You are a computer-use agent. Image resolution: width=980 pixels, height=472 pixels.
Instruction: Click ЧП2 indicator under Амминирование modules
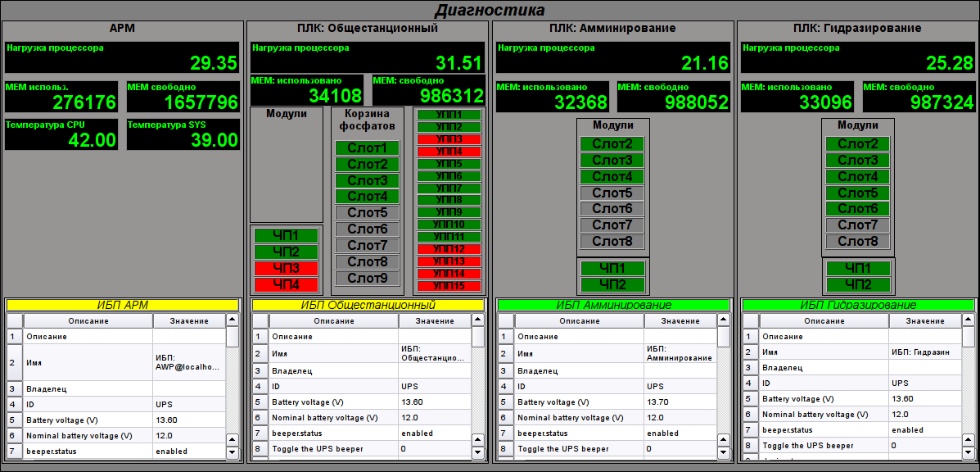[x=612, y=284]
